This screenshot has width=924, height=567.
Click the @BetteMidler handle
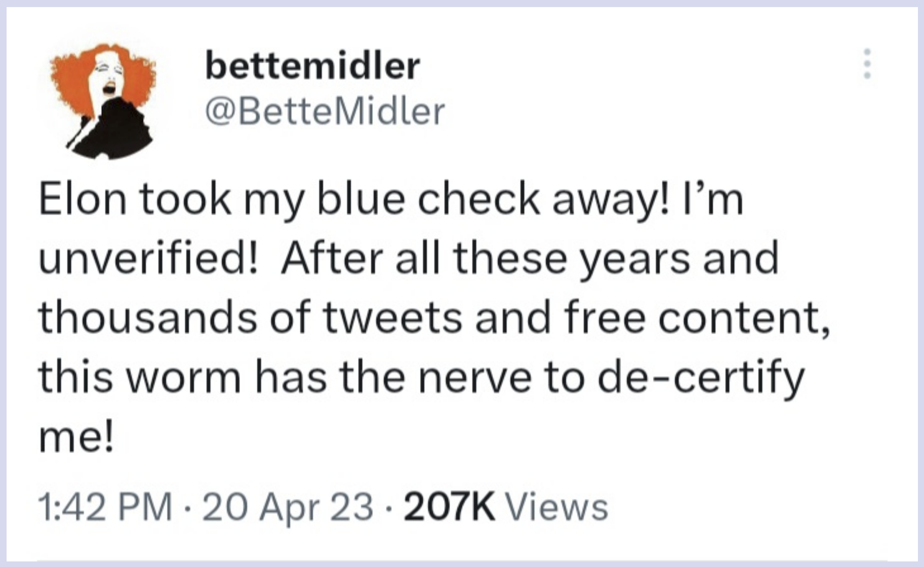pyautogui.click(x=325, y=111)
